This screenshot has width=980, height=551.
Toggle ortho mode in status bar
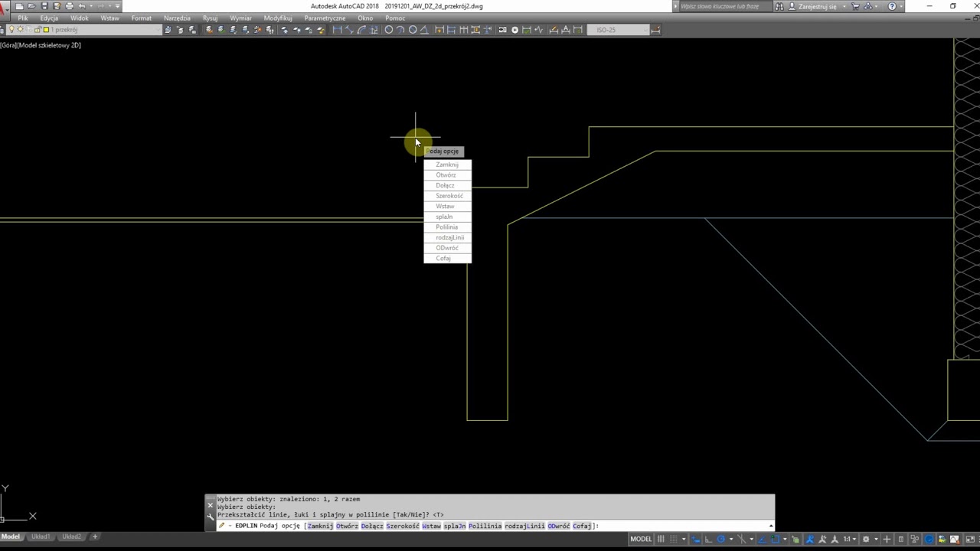point(708,539)
